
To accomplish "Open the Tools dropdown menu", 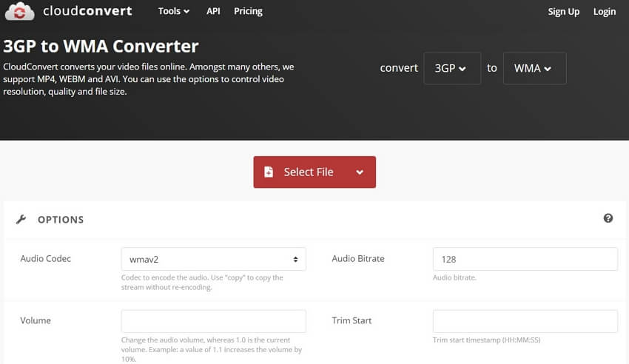I will point(173,11).
